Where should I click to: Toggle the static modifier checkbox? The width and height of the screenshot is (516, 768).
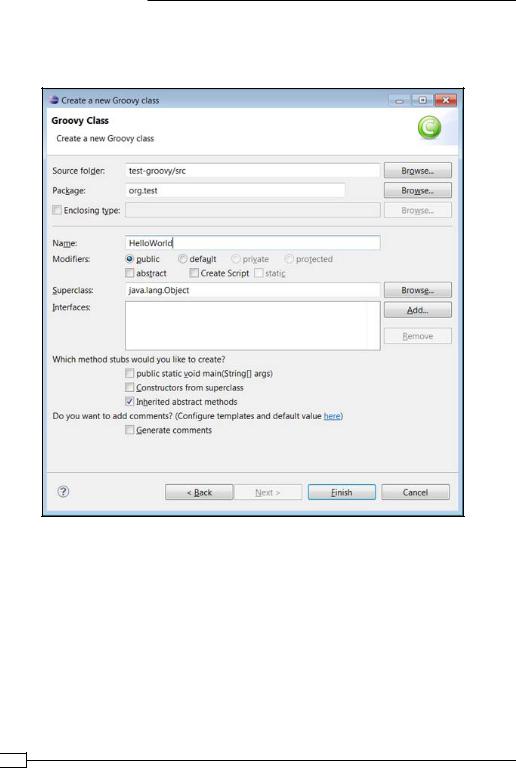pyautogui.click(x=258, y=273)
